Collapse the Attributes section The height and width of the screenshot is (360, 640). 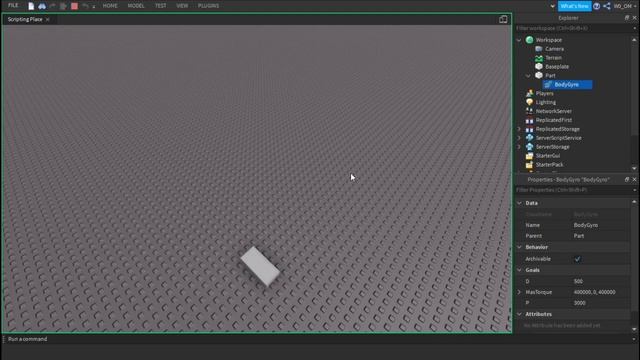[519, 314]
